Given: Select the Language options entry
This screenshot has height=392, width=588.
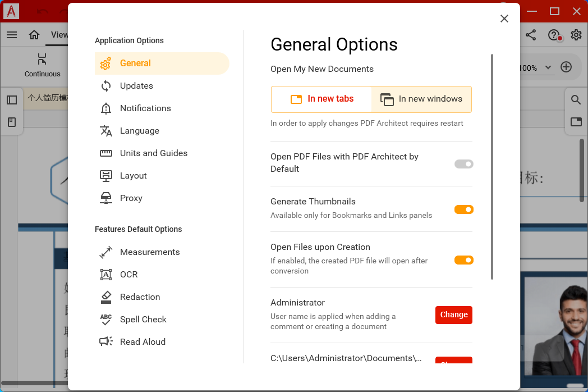Looking at the screenshot, I should (x=139, y=131).
